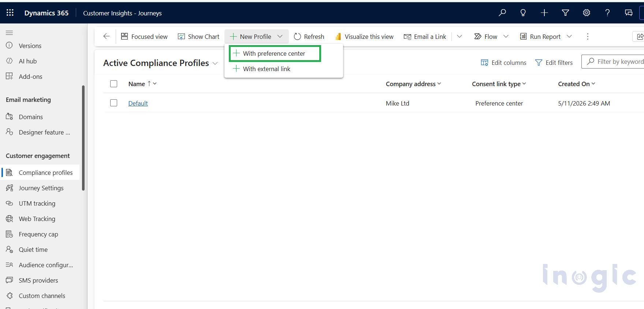This screenshot has width=644, height=309.
Task: Open Consent link type column menu
Action: 499,84
